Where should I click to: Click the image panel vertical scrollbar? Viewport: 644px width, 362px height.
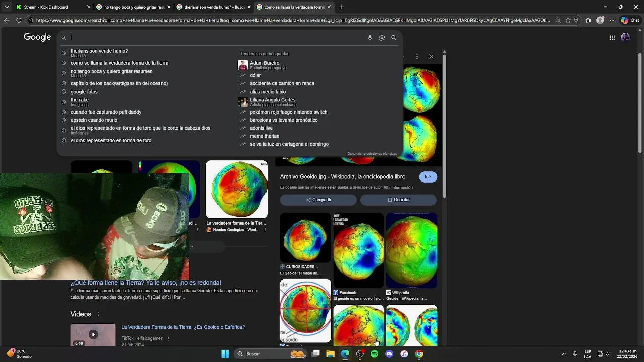(444, 126)
